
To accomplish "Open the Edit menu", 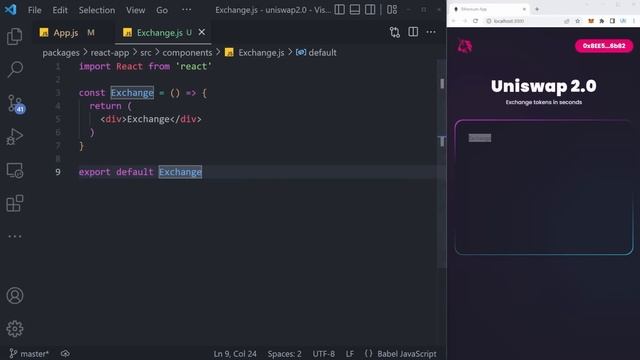I will (x=60, y=10).
